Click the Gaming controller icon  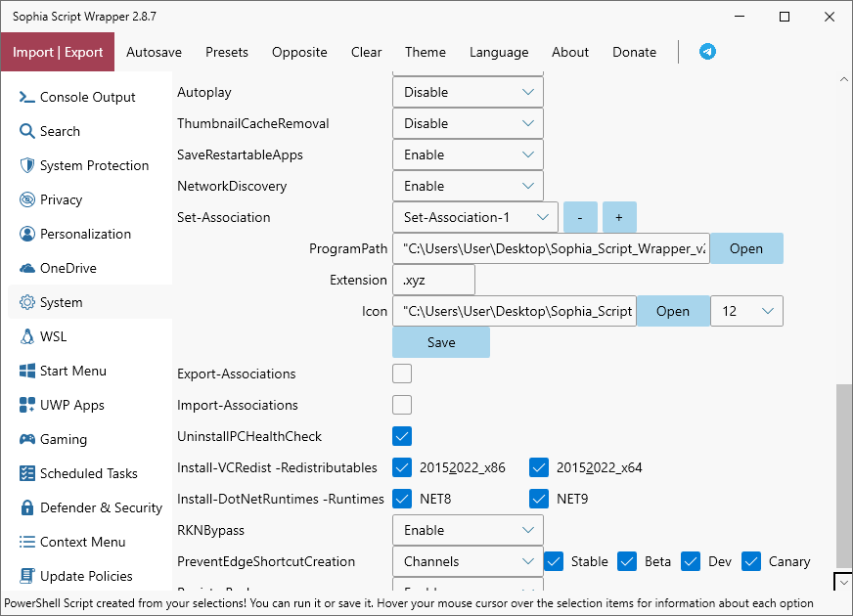click(x=26, y=439)
